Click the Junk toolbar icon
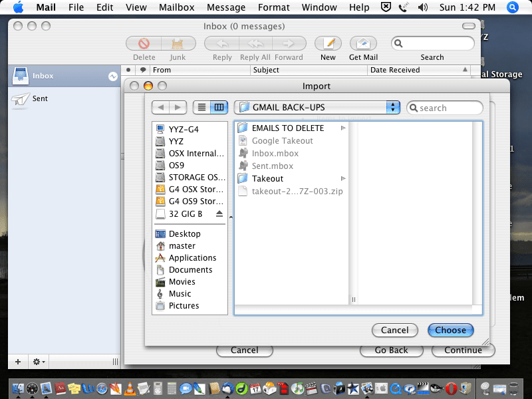The height and width of the screenshot is (399, 532). tap(178, 43)
